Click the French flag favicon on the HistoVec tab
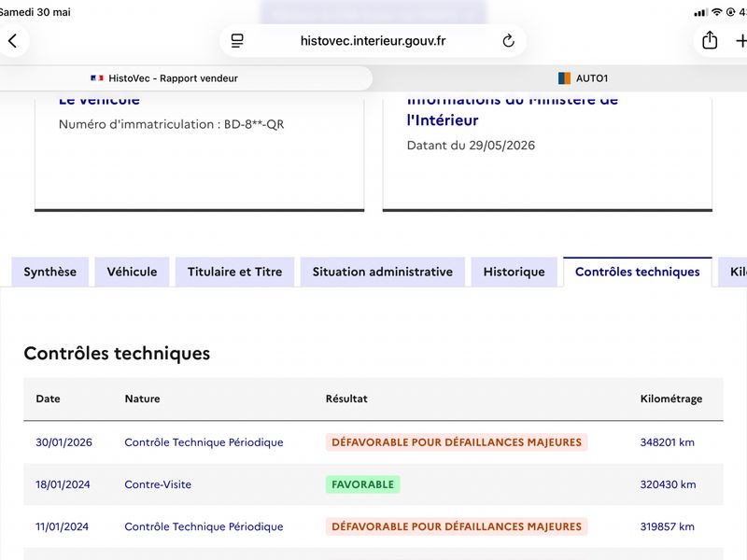 point(97,78)
